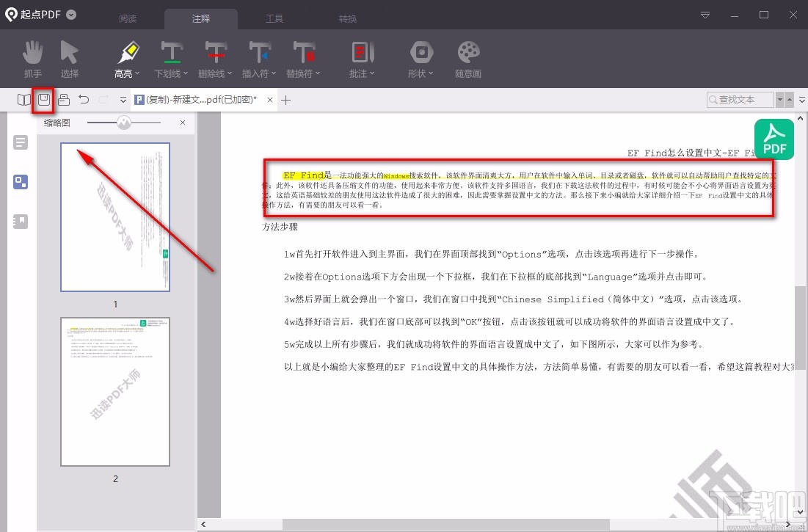Image resolution: width=808 pixels, height=532 pixels.
Task: Expand the 形状 options arrow
Action: (430, 73)
